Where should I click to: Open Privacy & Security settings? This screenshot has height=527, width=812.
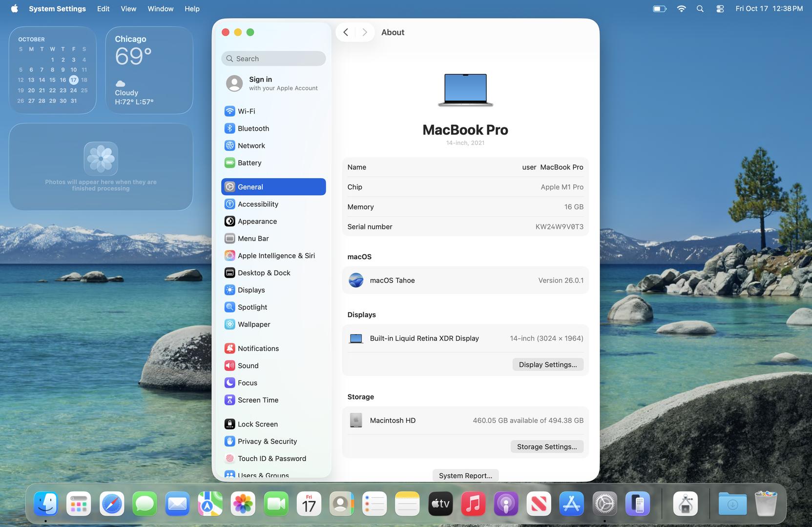(x=267, y=441)
